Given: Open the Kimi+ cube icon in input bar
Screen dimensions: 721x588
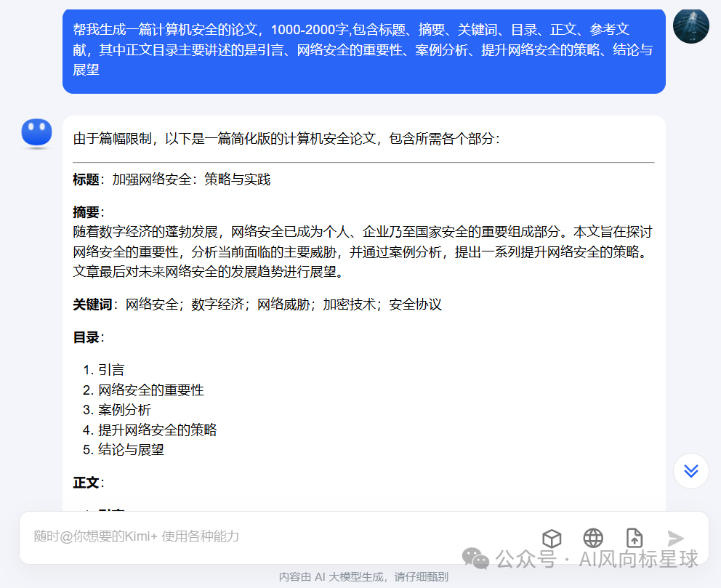Looking at the screenshot, I should coord(552,538).
